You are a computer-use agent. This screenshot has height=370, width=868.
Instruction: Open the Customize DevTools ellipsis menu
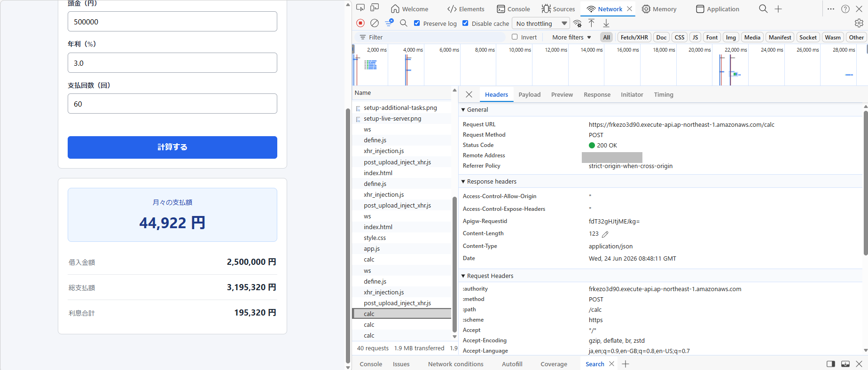click(831, 9)
